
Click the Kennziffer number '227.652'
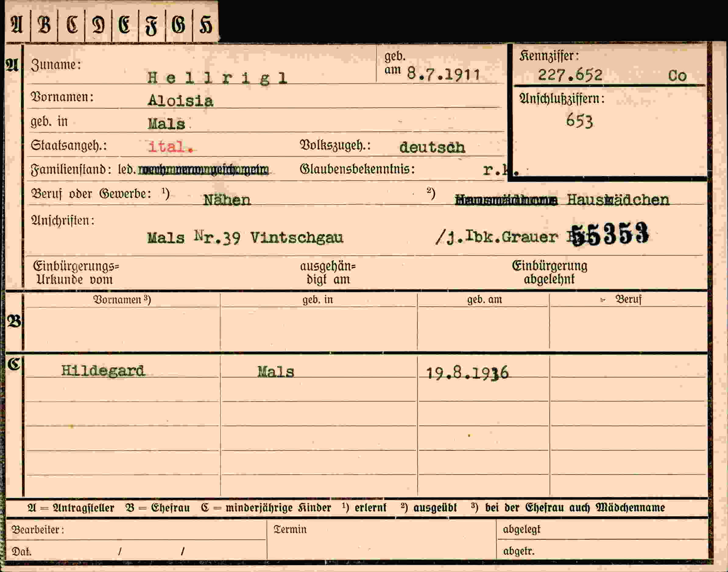click(x=570, y=75)
